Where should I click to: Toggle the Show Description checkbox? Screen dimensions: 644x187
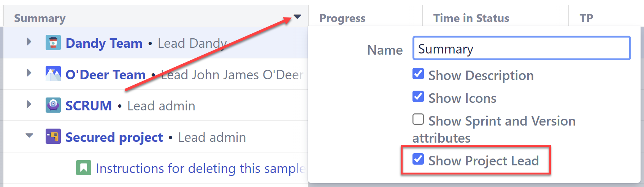(418, 74)
